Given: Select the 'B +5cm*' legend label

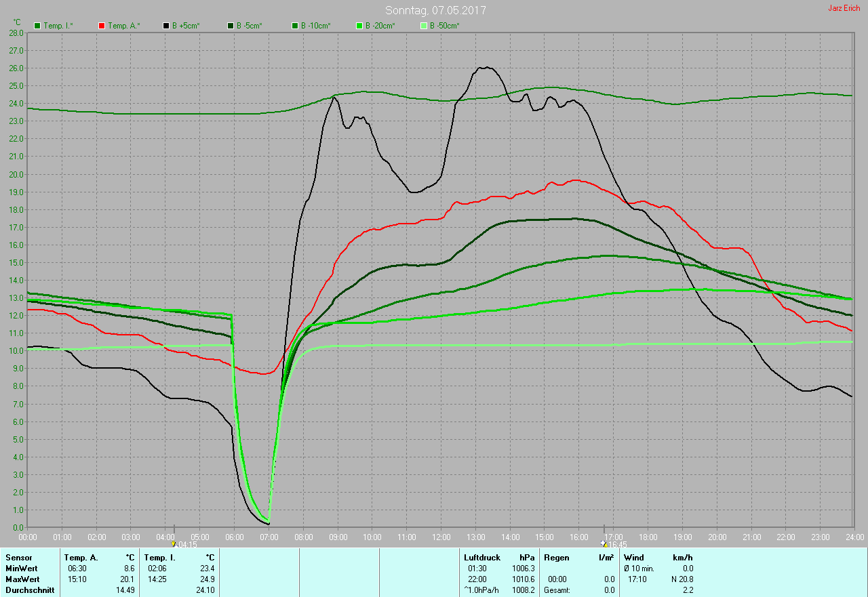Looking at the screenshot, I should pos(186,26).
